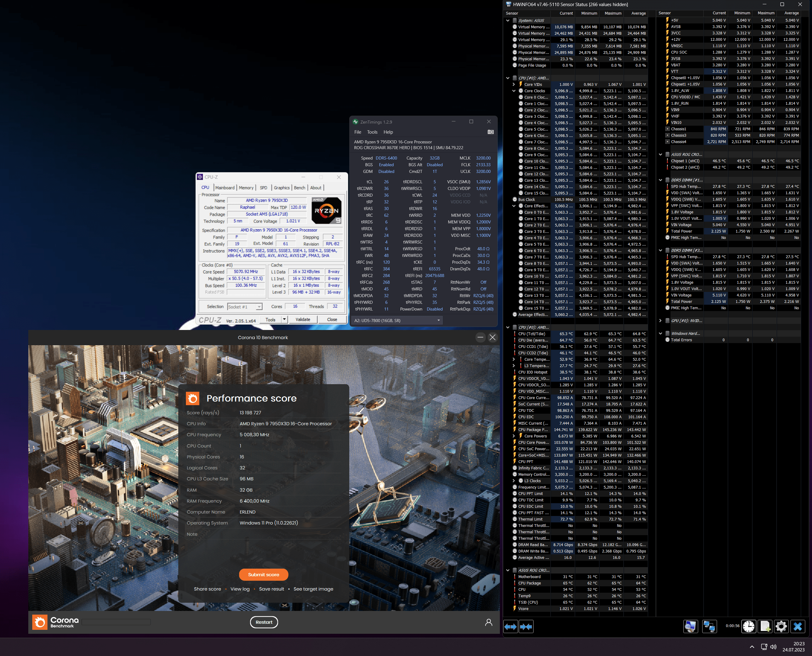The image size is (812, 656).
Task: Click the CPU-Z Close button
Action: point(332,319)
